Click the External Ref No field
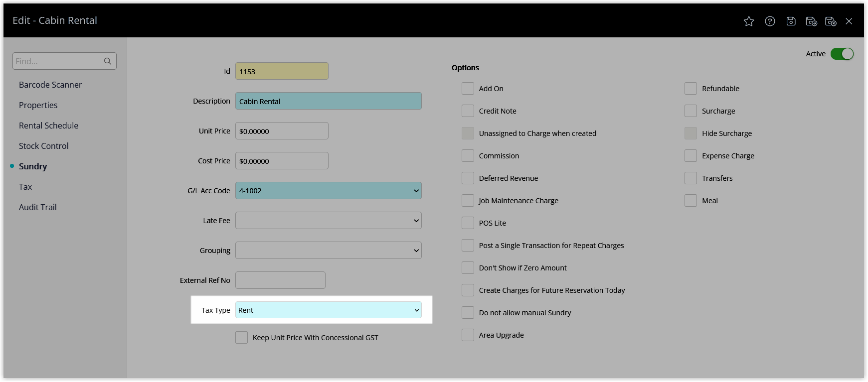This screenshot has height=382, width=868. [x=280, y=280]
